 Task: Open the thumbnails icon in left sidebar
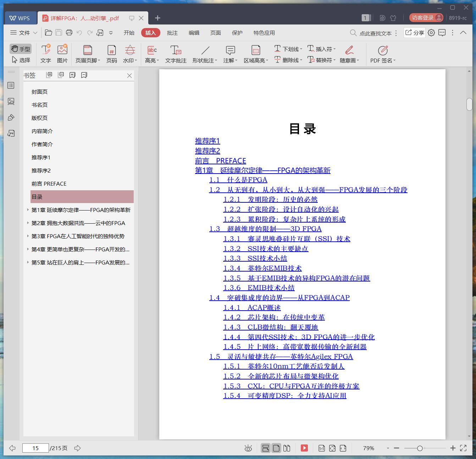click(11, 102)
